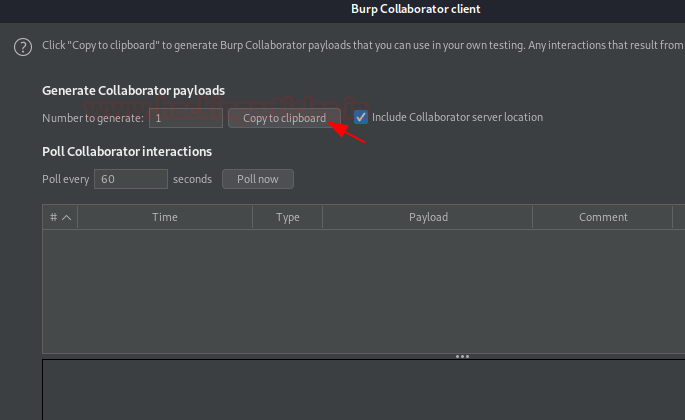
Task: Focus the Poll every seconds field
Action: point(131,179)
